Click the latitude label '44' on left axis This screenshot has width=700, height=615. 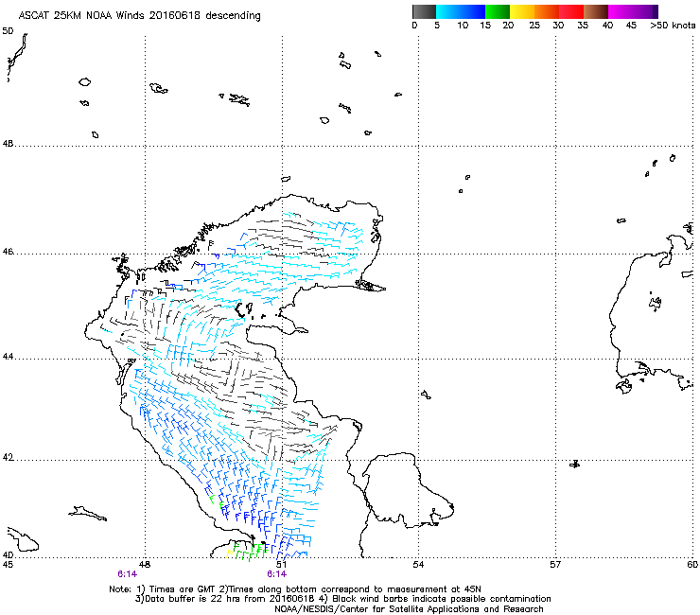click(x=8, y=357)
